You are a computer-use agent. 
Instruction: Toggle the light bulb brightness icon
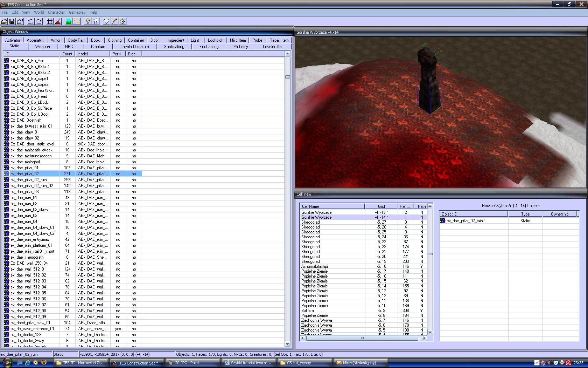tap(87, 21)
